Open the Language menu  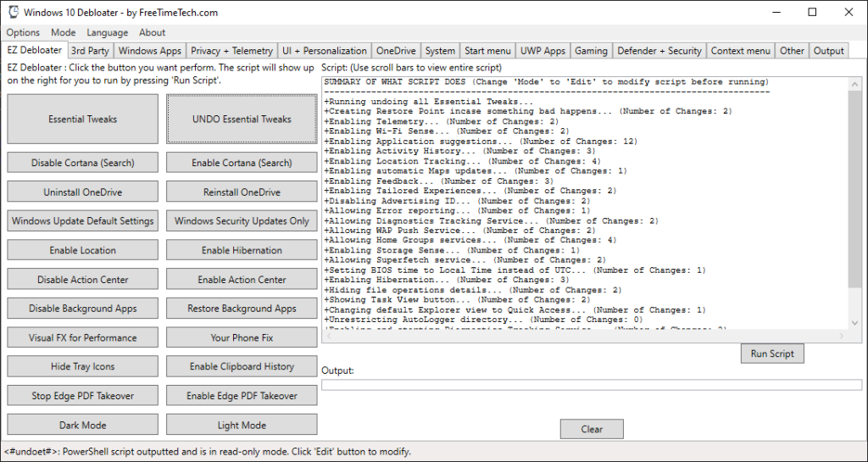[108, 33]
